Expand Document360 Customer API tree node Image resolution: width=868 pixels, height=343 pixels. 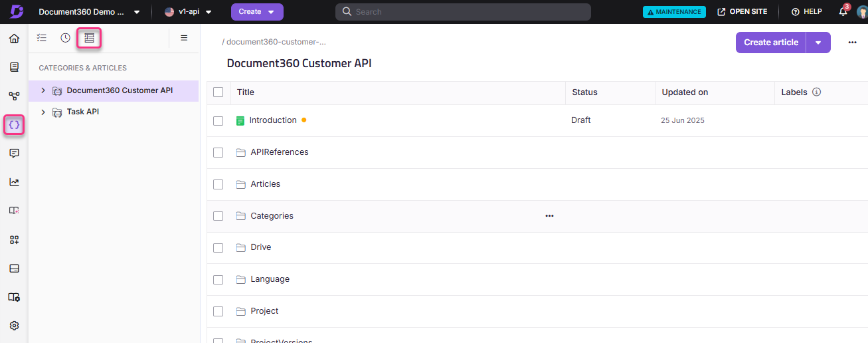point(43,90)
